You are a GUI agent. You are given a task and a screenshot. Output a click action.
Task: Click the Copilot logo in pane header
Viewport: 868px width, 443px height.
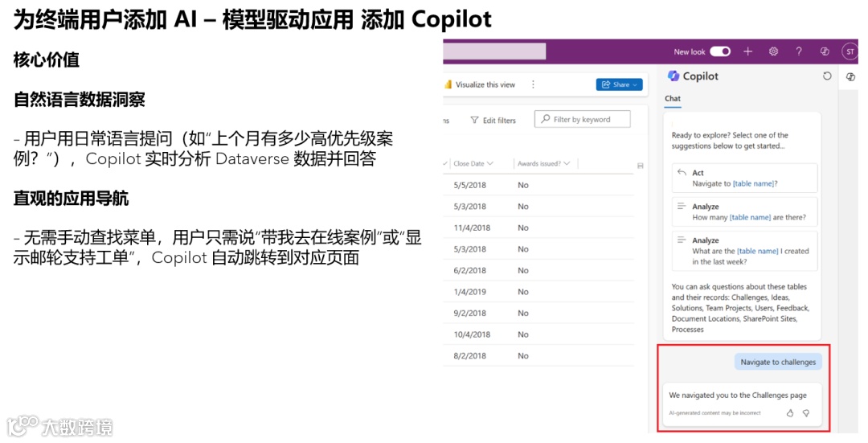(674, 76)
